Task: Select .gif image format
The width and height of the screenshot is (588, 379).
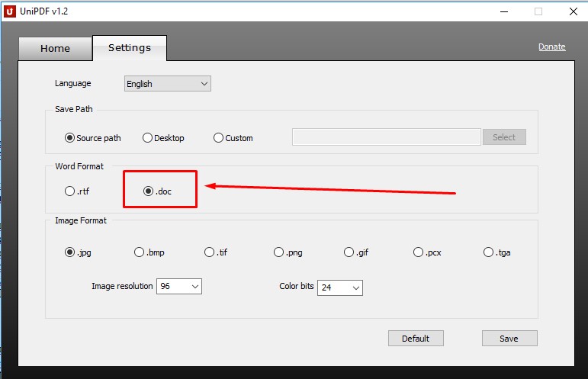Action: [356, 252]
